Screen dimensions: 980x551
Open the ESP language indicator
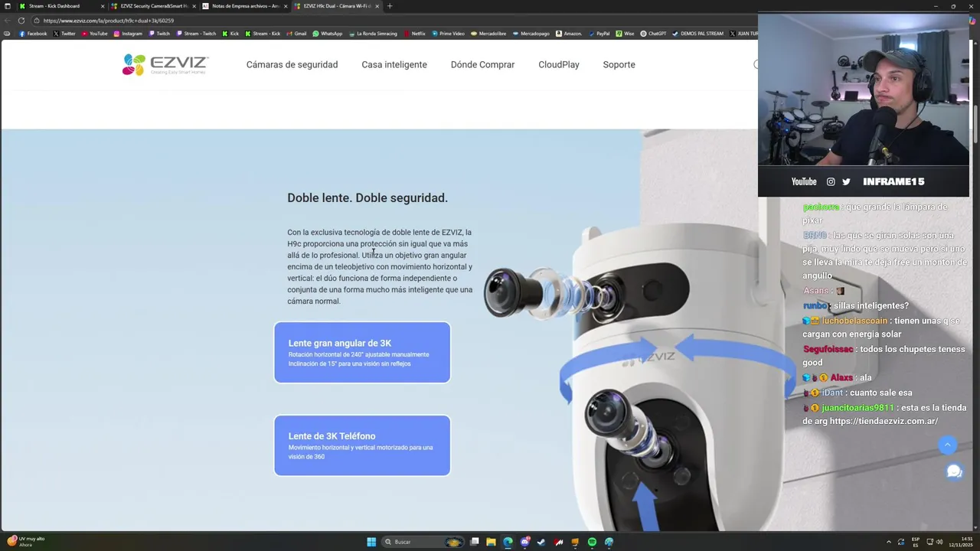pyautogui.click(x=916, y=542)
